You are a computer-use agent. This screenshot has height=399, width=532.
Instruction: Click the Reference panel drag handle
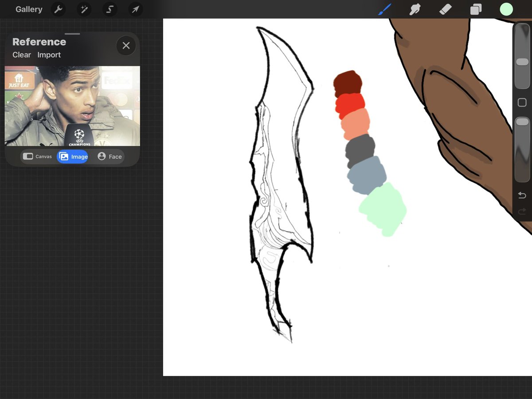coord(72,34)
